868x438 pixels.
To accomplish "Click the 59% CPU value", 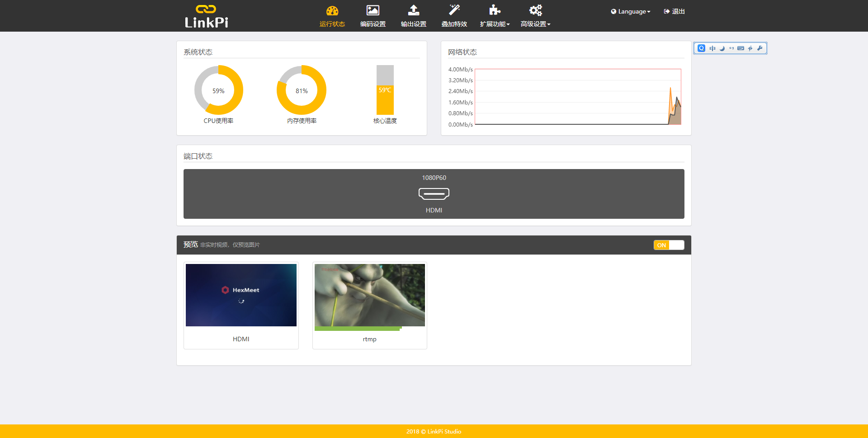I will (218, 91).
